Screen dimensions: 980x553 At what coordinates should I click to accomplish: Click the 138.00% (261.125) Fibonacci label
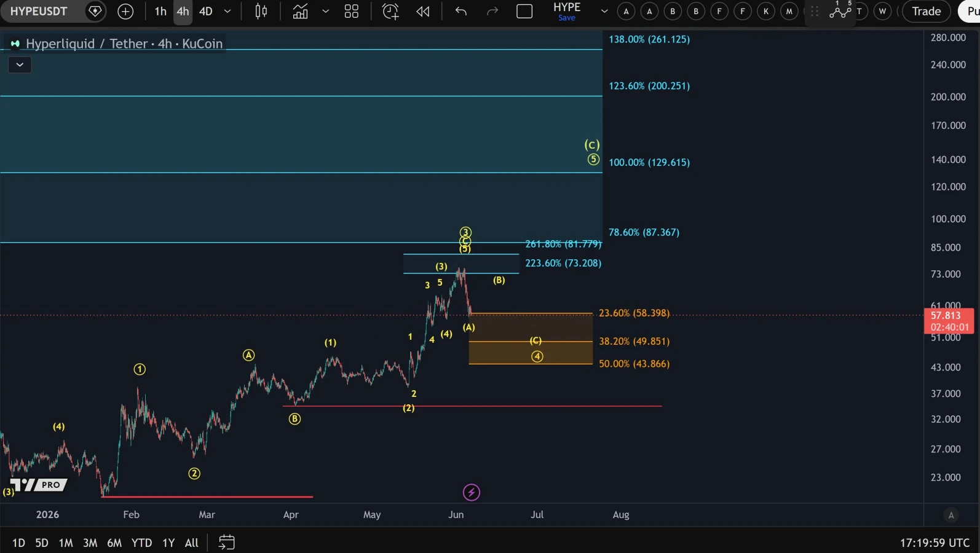649,39
